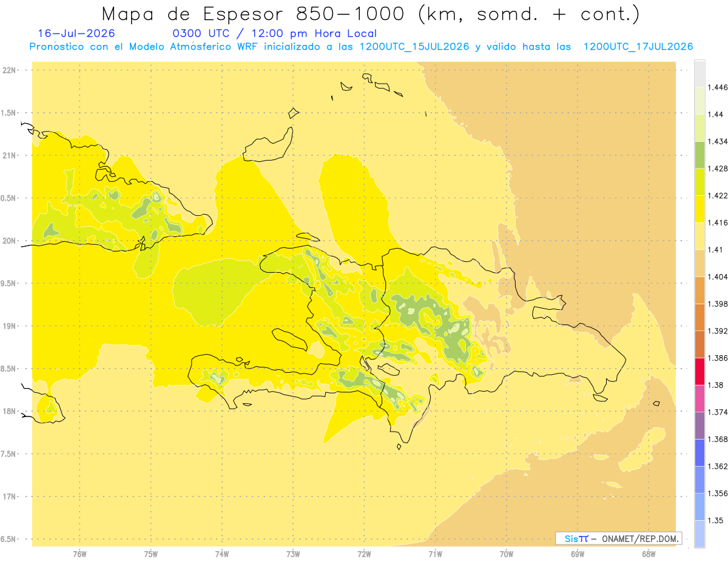The height and width of the screenshot is (562, 728).
Task: Click the colorbar value 1.404
Action: 719,276
